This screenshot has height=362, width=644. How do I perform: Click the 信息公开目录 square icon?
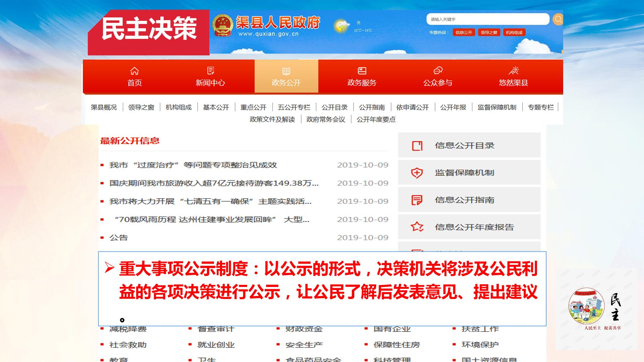pos(417,146)
